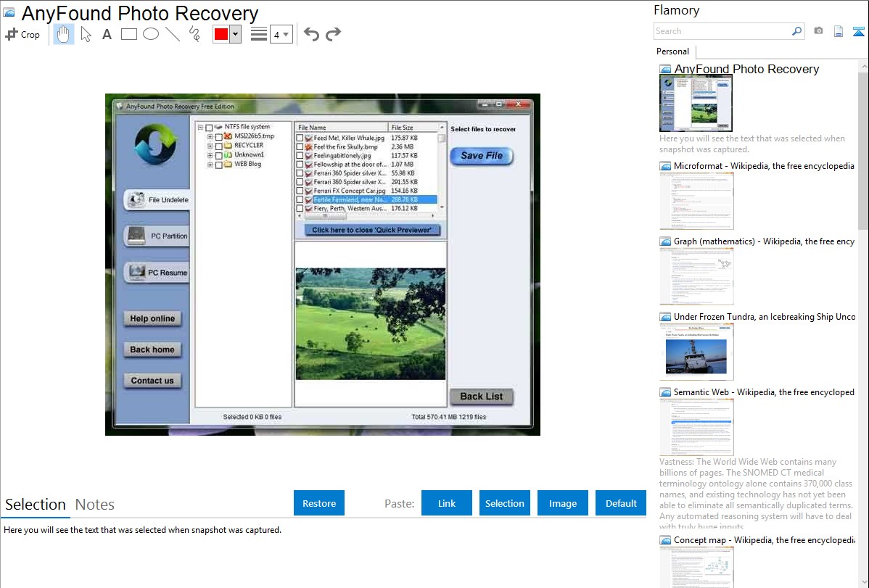Screen dimensions: 869x588
Task: Switch to the Selection tab
Action: 36,505
